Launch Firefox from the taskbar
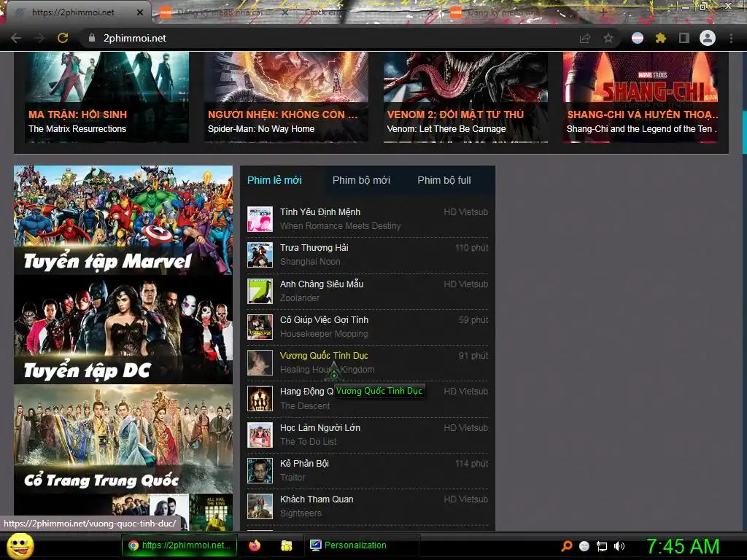The width and height of the screenshot is (747, 560). point(255,545)
